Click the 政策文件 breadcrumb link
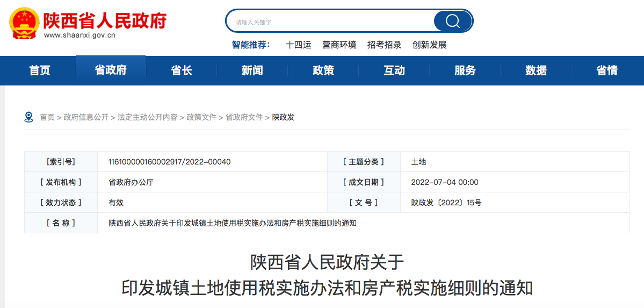This screenshot has height=308, width=644. tap(201, 117)
